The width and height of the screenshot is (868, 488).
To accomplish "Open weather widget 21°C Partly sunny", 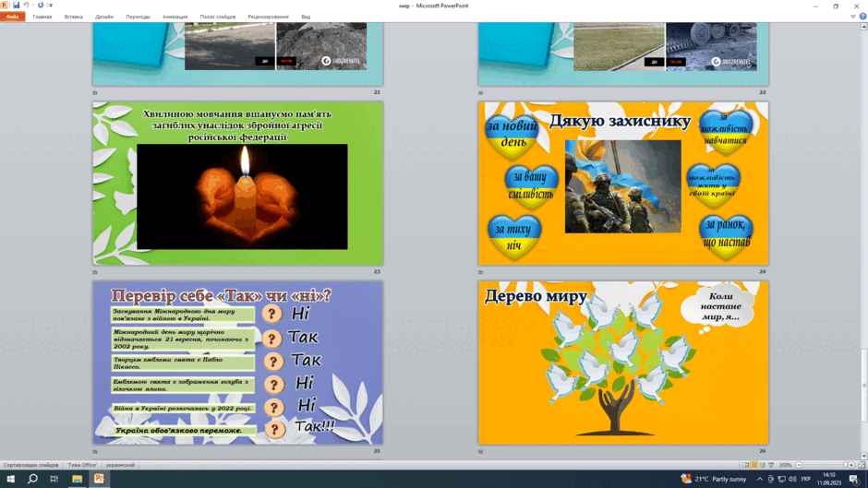I will pos(714,479).
